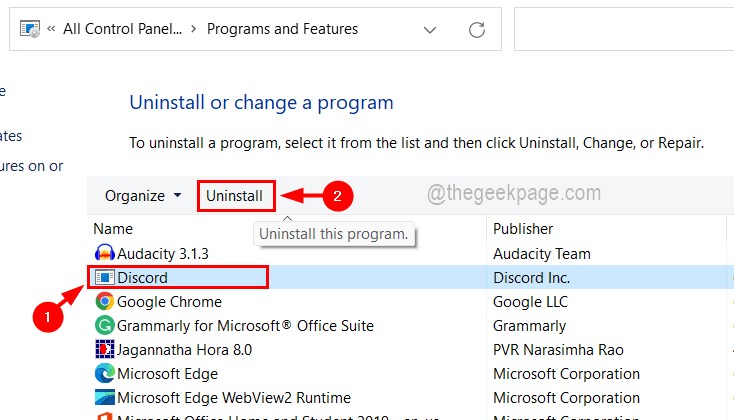Click the Jagannatha Hora icon
This screenshot has height=420, width=734.
(104, 349)
